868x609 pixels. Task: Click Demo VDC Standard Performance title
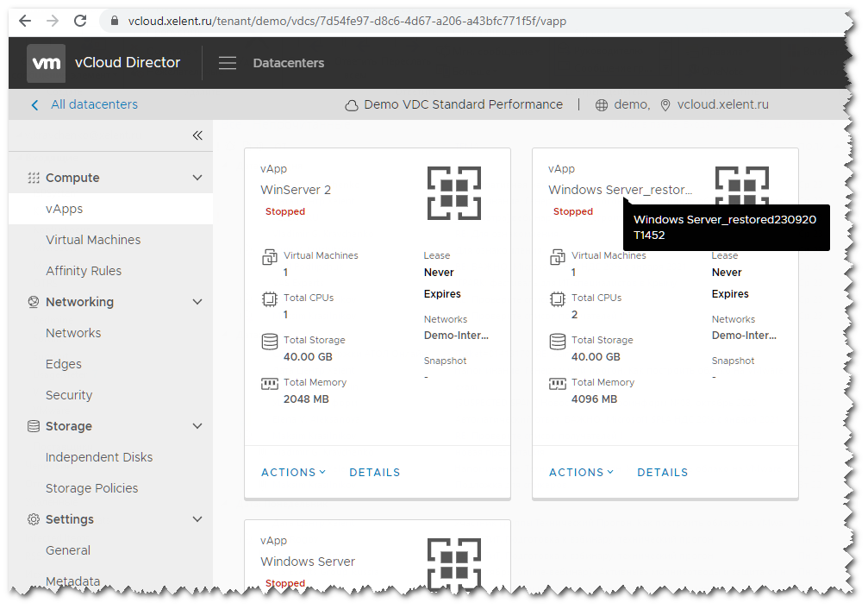(464, 104)
